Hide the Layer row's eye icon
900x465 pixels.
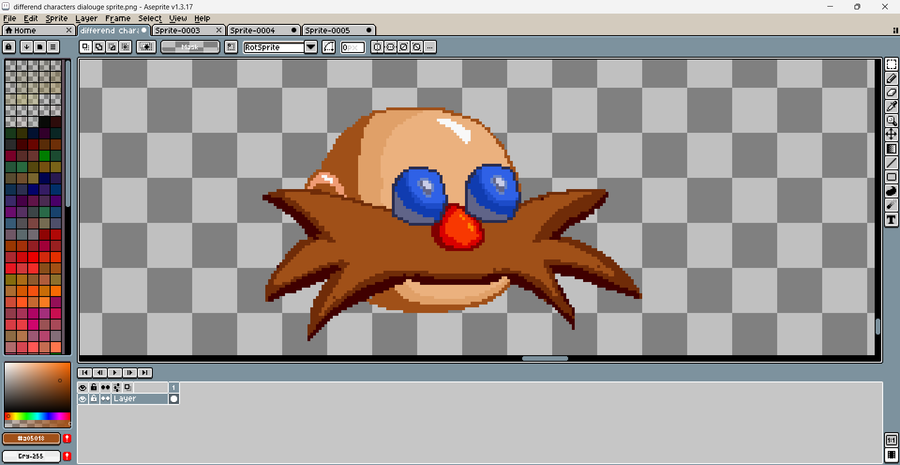[83, 399]
